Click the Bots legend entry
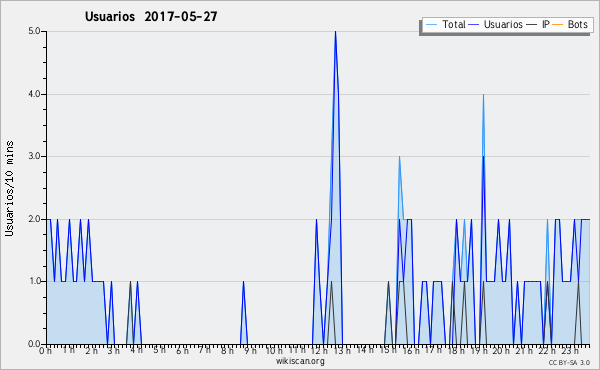This screenshot has width=600, height=370. click(570, 24)
